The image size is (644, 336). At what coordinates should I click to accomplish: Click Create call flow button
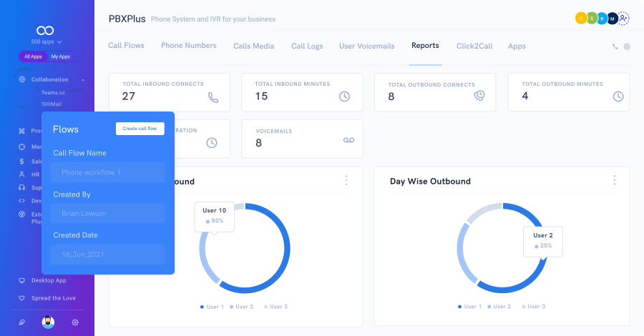(x=140, y=129)
